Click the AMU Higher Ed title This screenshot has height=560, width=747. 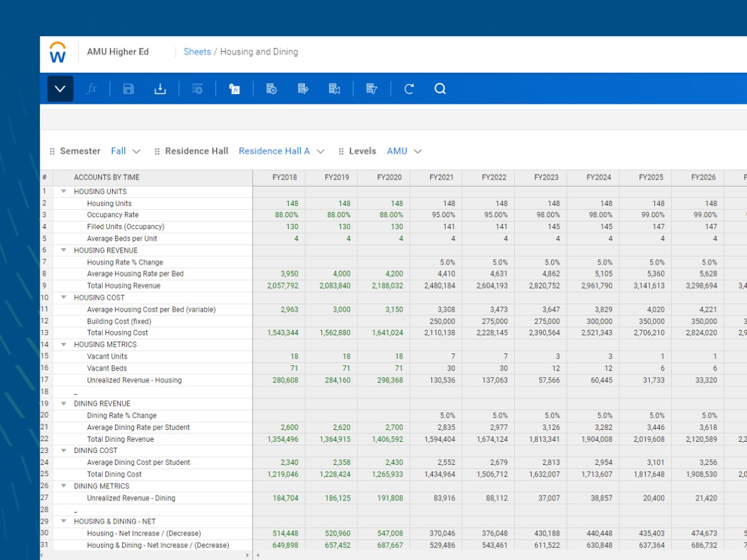pyautogui.click(x=118, y=52)
